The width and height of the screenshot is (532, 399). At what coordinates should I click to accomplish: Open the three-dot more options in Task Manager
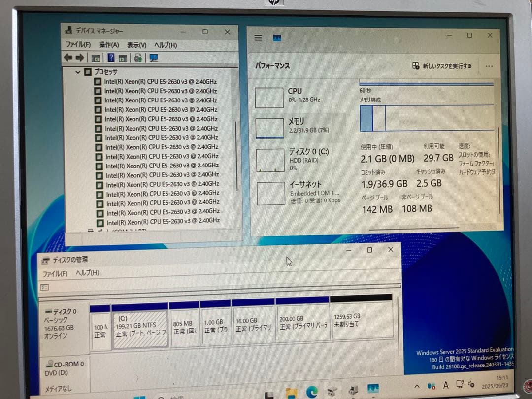[x=489, y=66]
